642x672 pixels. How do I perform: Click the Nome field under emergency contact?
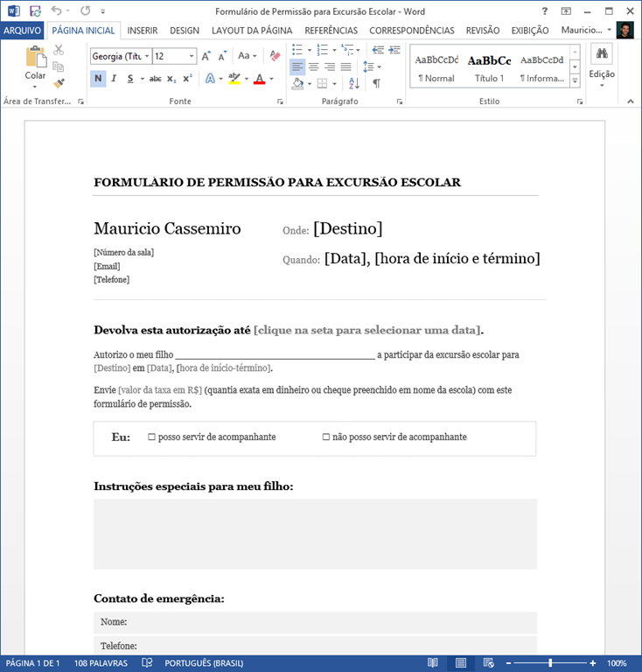315,622
